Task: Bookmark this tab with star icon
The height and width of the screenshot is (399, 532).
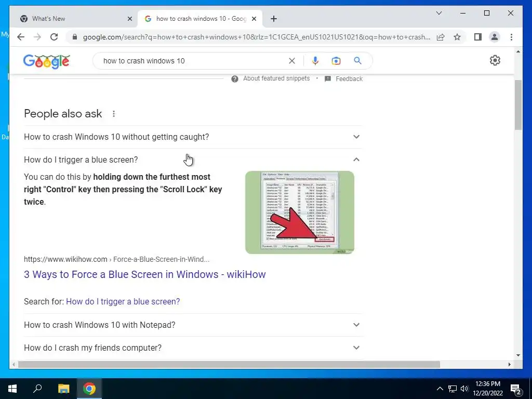Action: (x=457, y=37)
